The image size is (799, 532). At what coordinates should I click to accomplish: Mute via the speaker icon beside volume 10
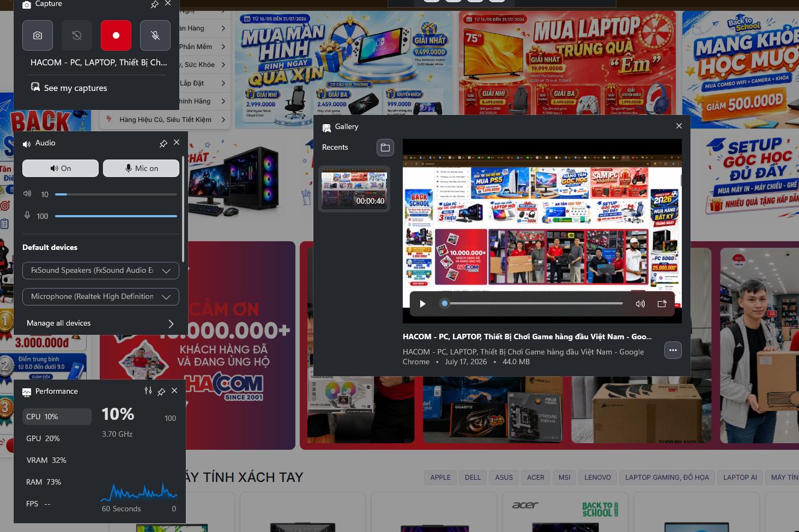point(27,194)
